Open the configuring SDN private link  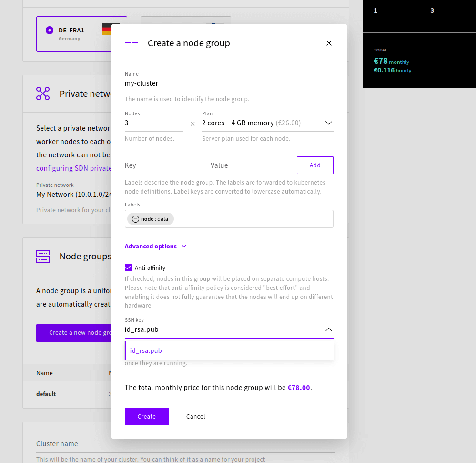click(x=74, y=168)
